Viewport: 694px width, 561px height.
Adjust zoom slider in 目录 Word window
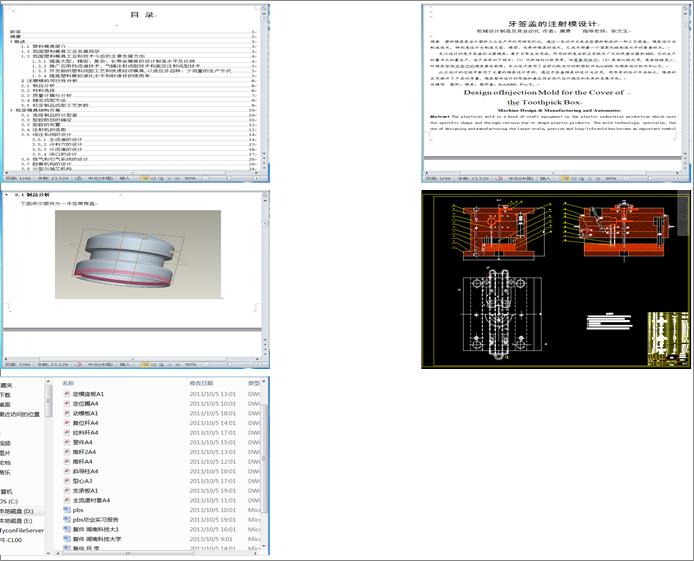point(230,178)
